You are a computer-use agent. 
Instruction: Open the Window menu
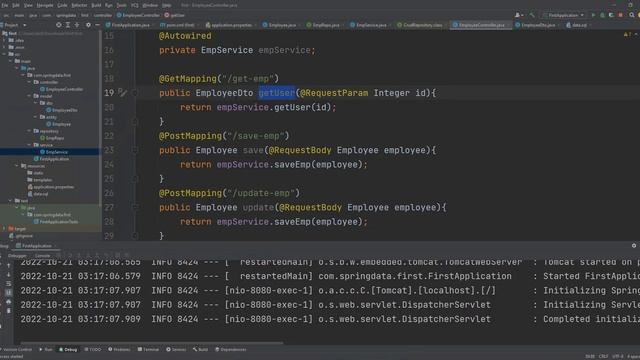(150, 5)
